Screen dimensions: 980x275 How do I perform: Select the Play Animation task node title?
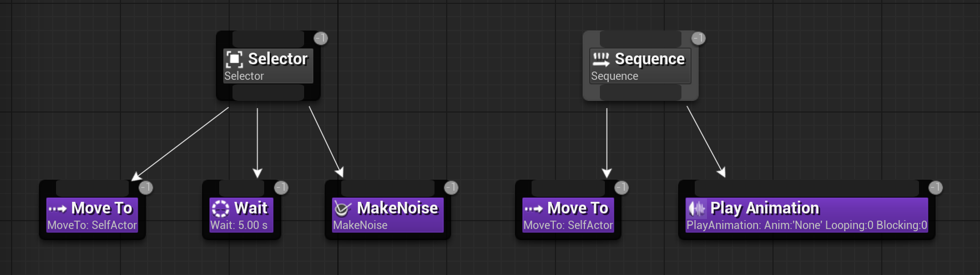point(765,208)
